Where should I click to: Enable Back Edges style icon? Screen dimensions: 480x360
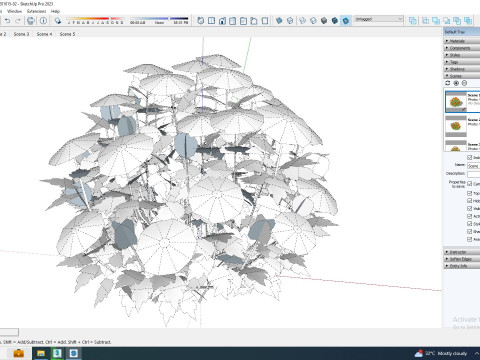tap(290, 21)
